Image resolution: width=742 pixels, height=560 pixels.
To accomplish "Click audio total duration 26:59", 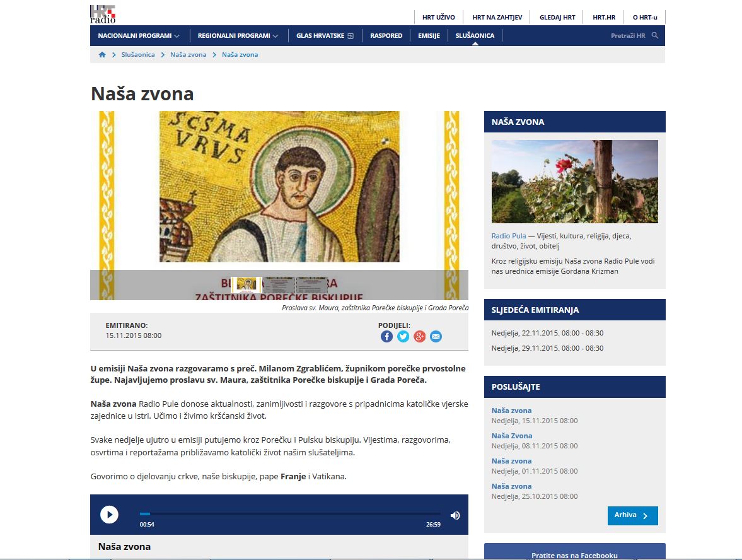I will (434, 525).
